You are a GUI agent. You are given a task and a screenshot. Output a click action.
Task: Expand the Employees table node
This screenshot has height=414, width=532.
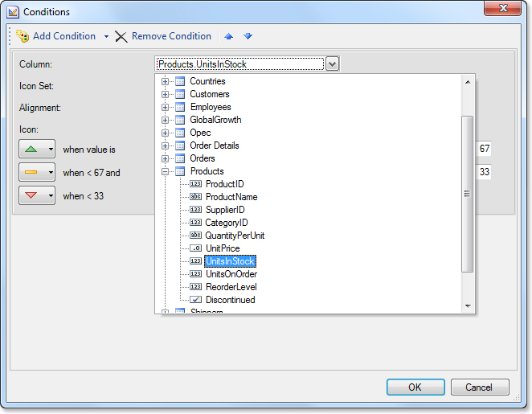click(x=165, y=107)
